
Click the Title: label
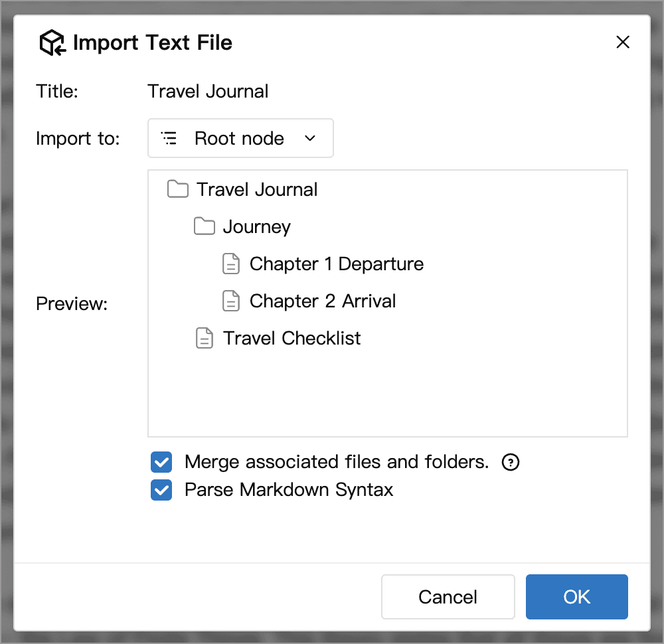click(x=57, y=91)
